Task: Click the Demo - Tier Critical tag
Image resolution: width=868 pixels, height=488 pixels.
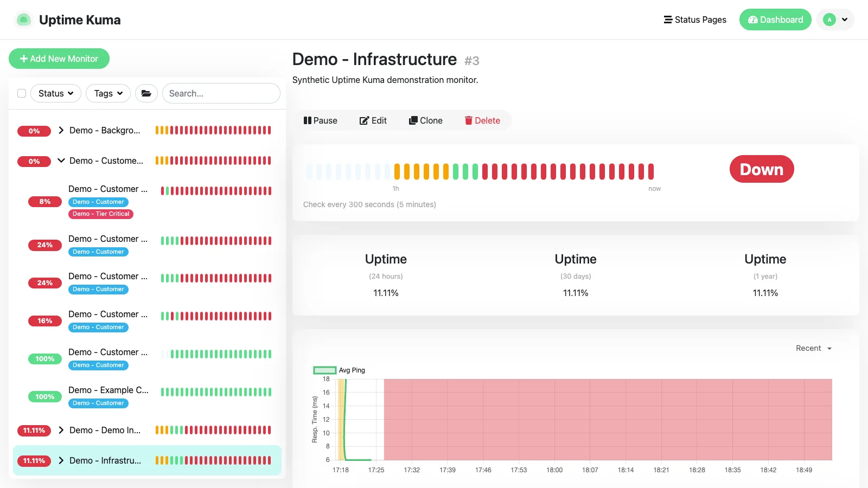Action: point(101,214)
